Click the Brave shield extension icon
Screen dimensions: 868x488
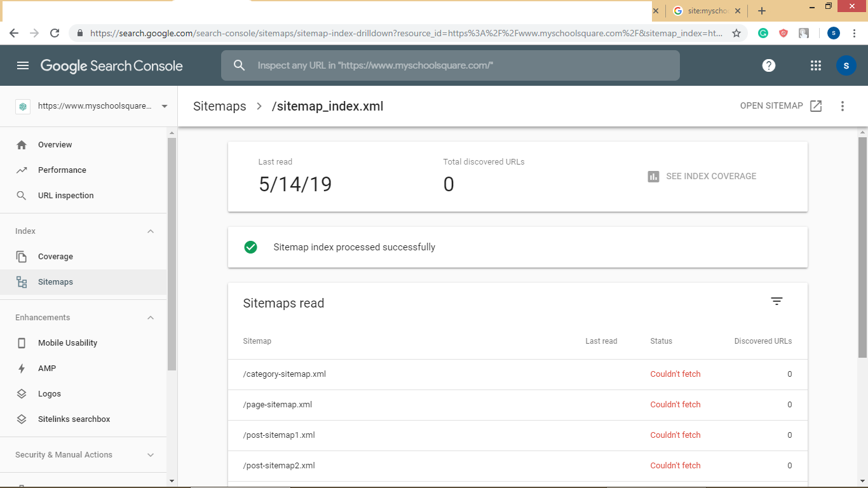(x=783, y=33)
